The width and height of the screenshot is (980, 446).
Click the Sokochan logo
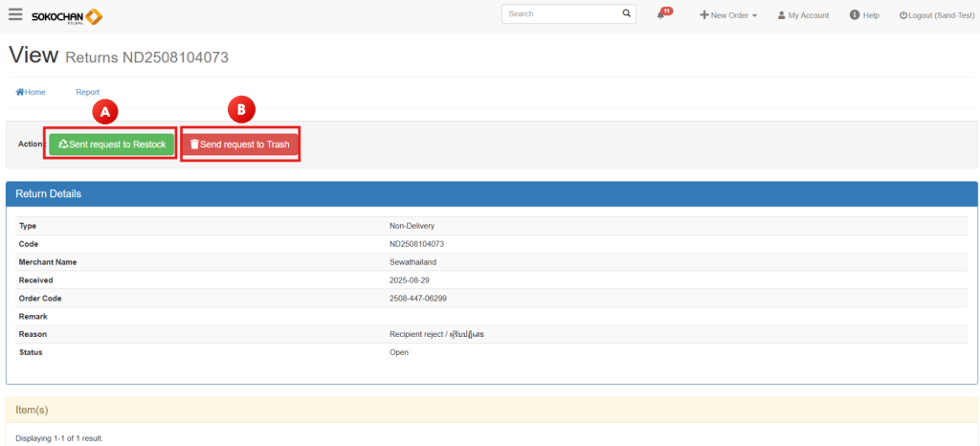[x=67, y=16]
